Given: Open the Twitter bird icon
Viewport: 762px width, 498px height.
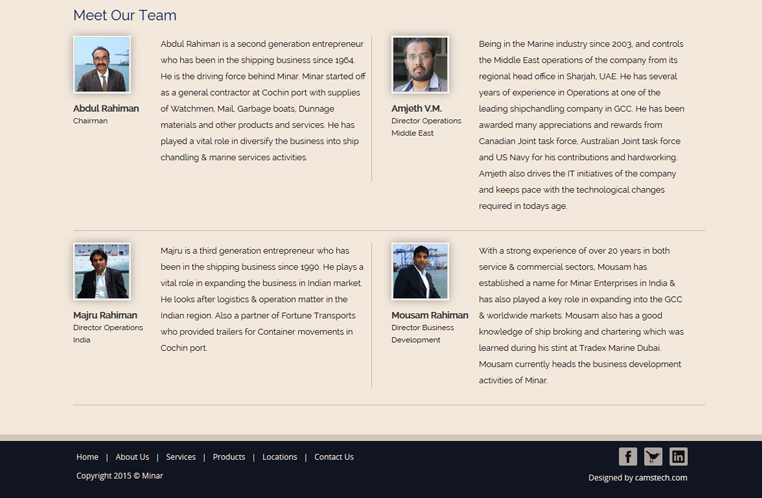Looking at the screenshot, I should point(653,457).
